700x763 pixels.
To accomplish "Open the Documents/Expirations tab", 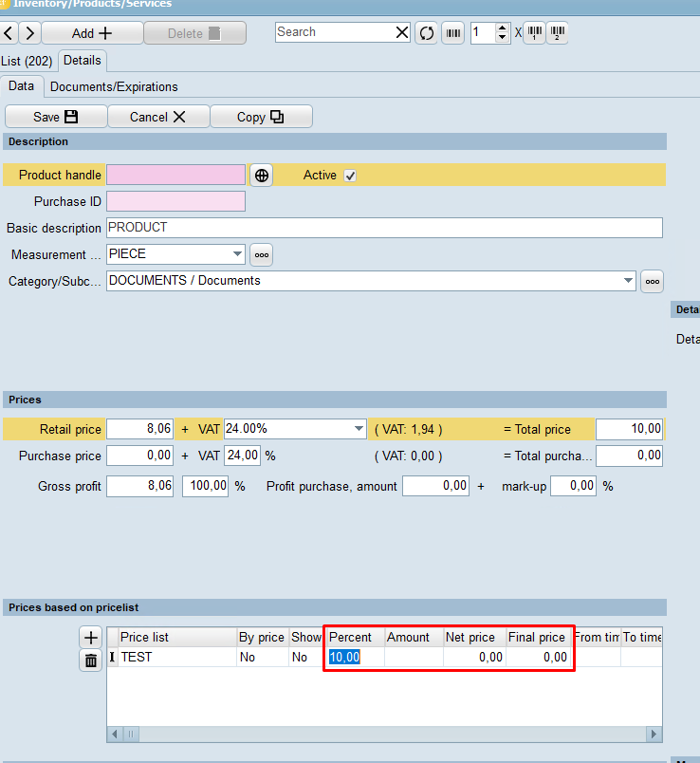I will 114,86.
